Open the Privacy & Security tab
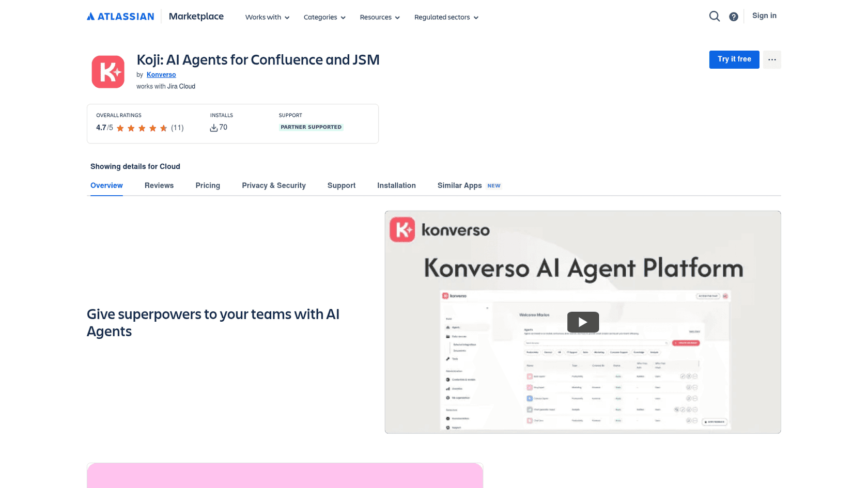This screenshot has width=868, height=488. tap(274, 185)
